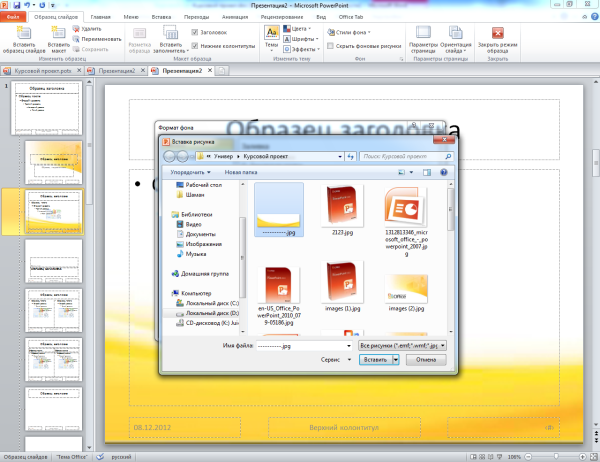Open the Главная ribbon tab

(101, 17)
